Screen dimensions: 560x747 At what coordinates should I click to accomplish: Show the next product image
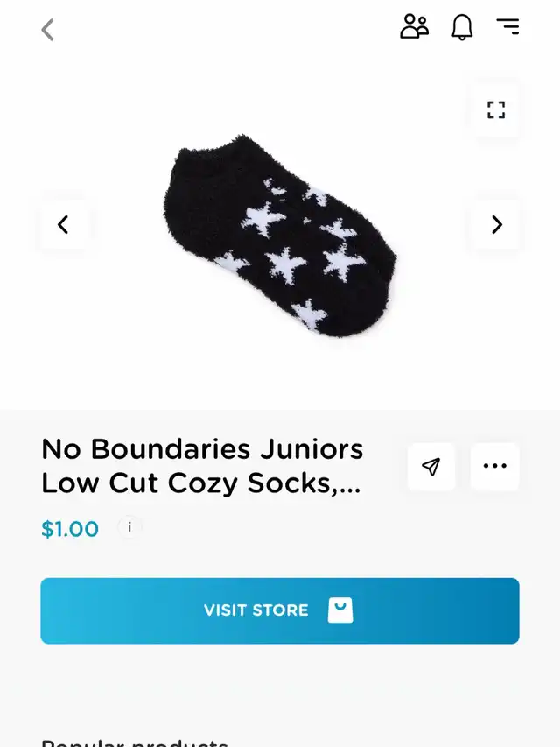tap(496, 224)
